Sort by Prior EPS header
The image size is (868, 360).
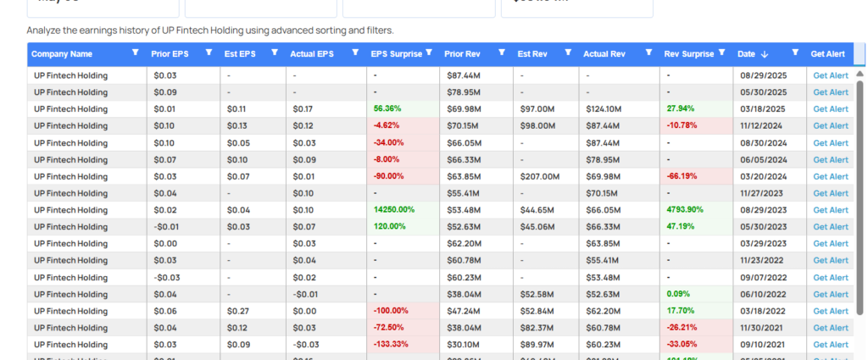[x=170, y=54]
